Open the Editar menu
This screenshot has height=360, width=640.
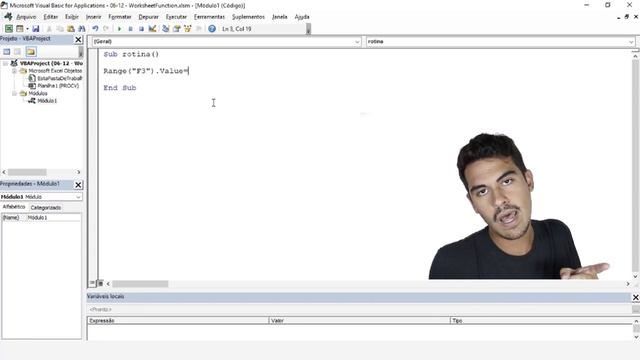click(x=51, y=17)
